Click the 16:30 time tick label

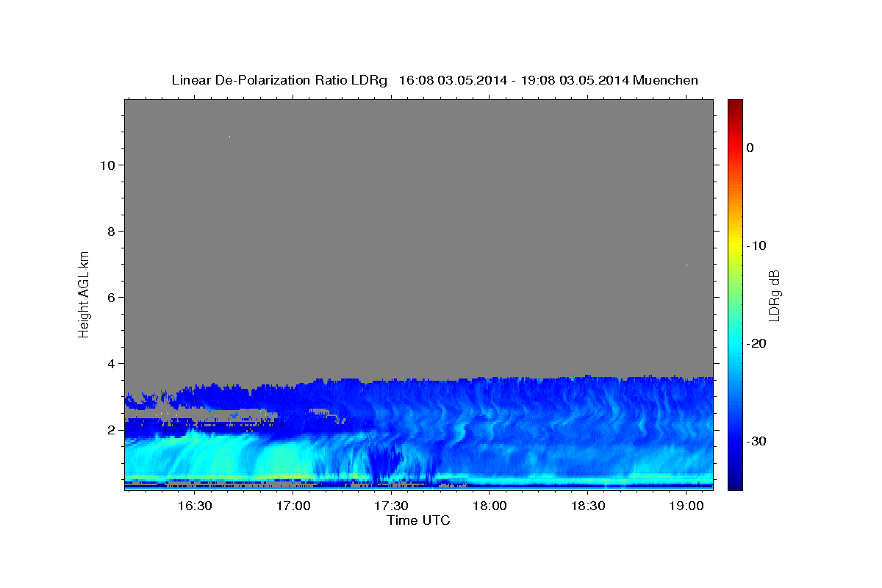coord(195,506)
